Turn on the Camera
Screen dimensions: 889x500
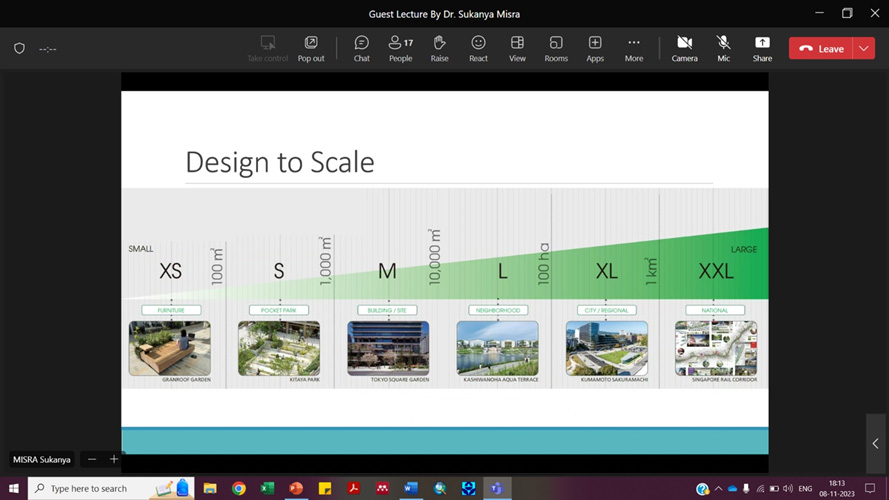coord(684,48)
